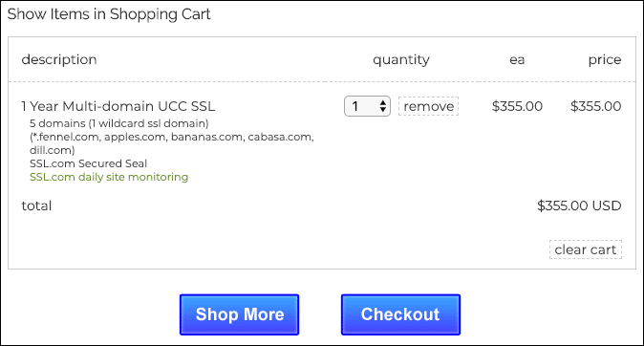The height and width of the screenshot is (346, 644).
Task: Click the quantity column header
Action: click(x=401, y=60)
